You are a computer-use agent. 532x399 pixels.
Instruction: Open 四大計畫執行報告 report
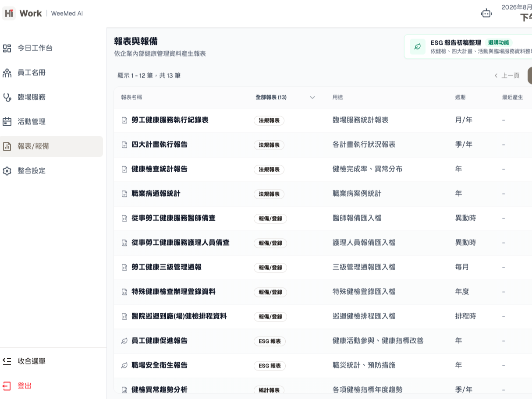(160, 145)
